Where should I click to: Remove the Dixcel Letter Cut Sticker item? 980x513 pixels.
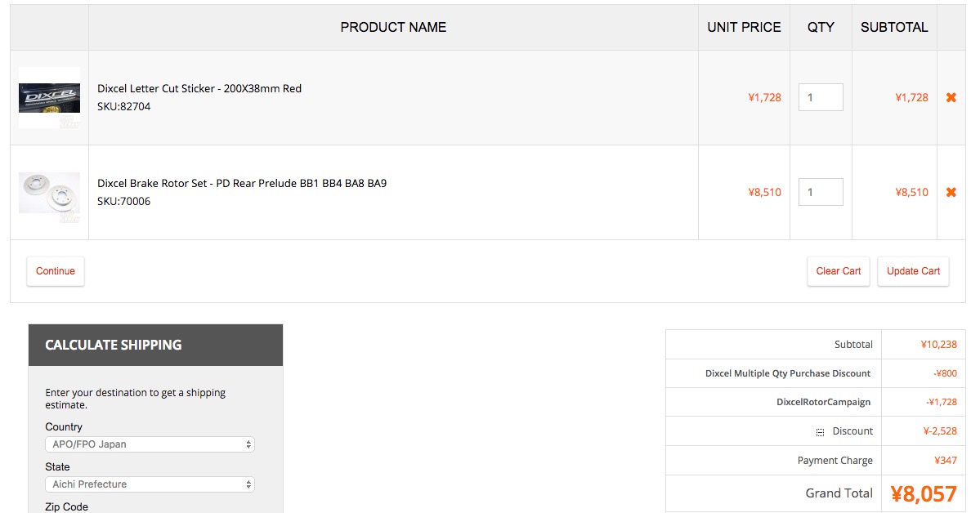point(951,97)
